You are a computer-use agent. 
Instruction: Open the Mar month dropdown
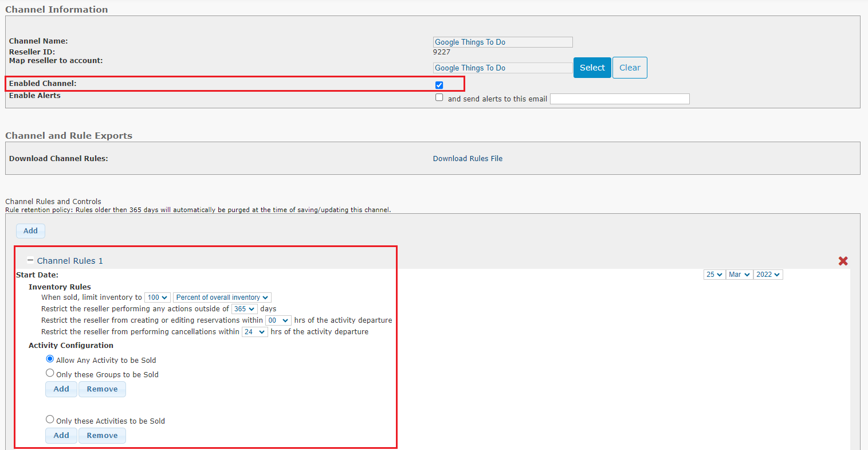[739, 274]
